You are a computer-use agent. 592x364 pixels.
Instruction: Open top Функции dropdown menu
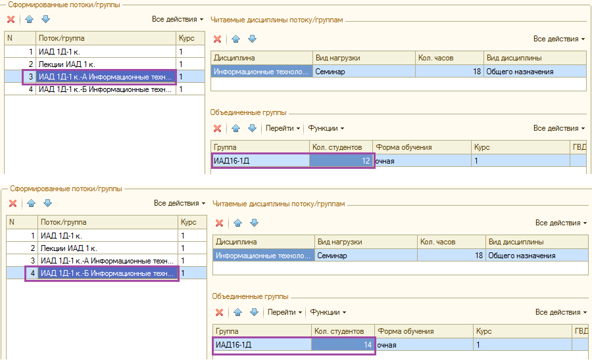(326, 128)
